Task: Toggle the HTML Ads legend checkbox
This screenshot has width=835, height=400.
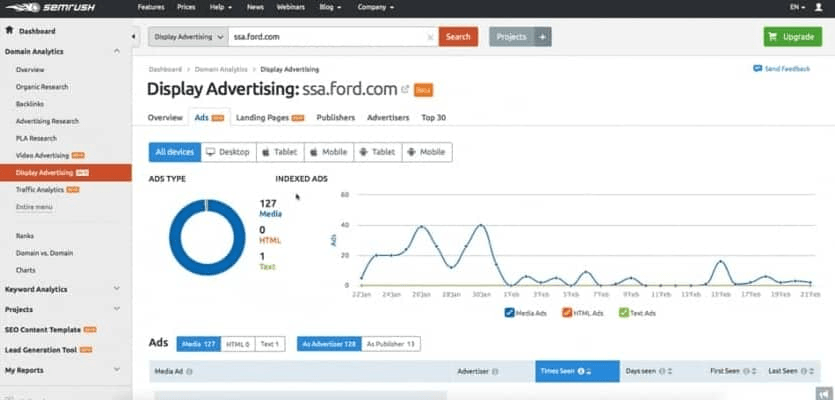Action: pos(567,313)
